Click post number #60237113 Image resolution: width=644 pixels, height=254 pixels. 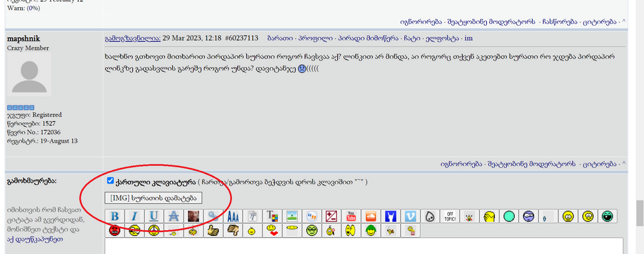point(242,38)
